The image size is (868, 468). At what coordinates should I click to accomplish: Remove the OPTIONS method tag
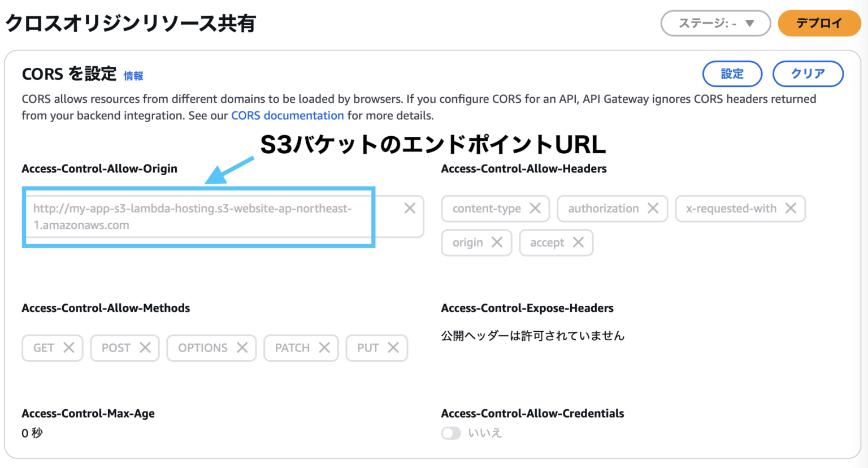[x=243, y=348]
